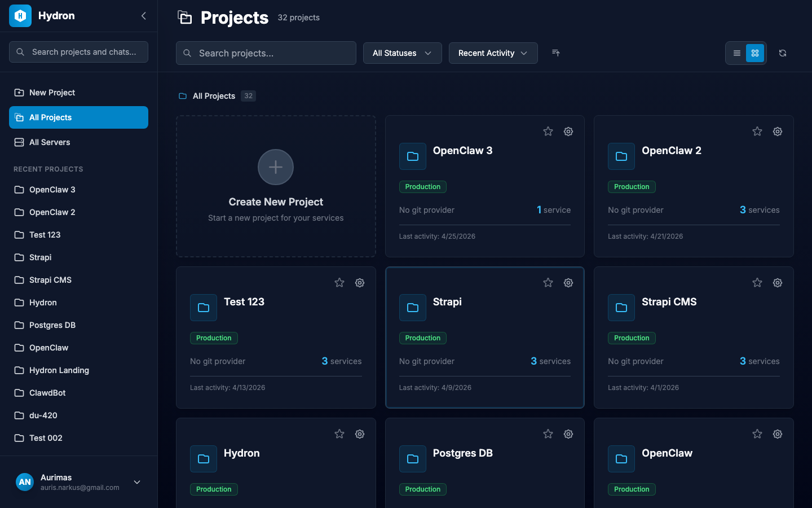This screenshot has height=508, width=812.
Task: Open Strapi CMS from recent projects
Action: [78, 280]
